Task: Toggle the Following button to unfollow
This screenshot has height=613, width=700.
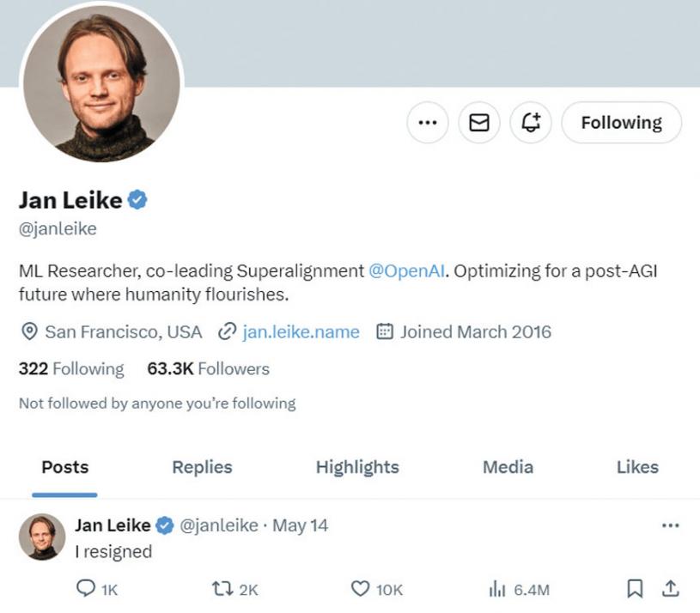Action: (621, 123)
